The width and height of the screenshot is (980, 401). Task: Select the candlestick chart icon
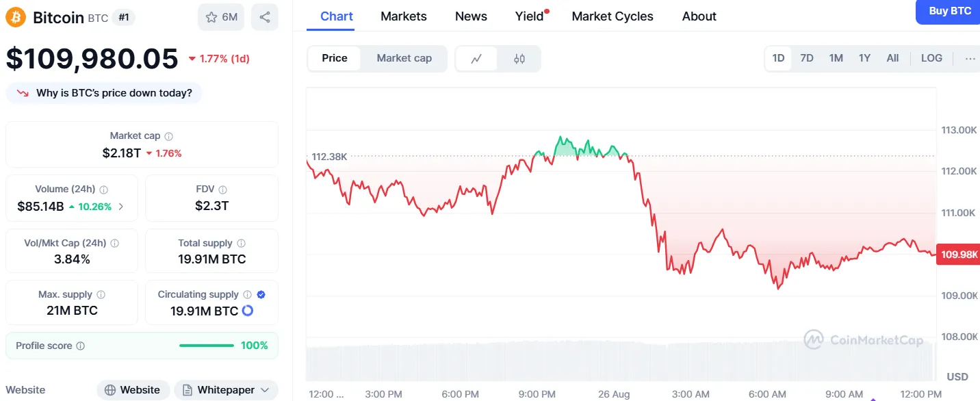coord(519,58)
